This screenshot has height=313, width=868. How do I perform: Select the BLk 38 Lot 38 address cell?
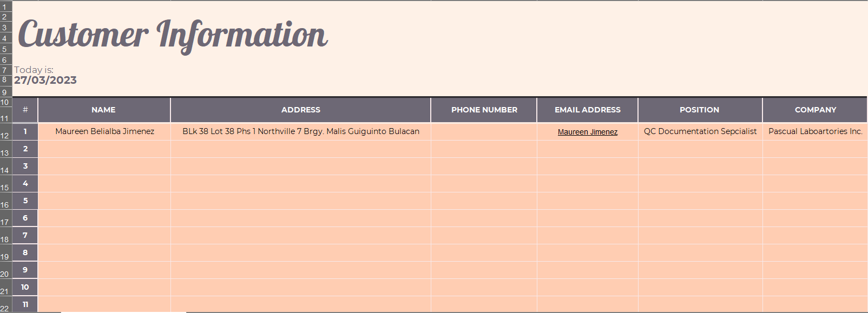click(x=300, y=131)
